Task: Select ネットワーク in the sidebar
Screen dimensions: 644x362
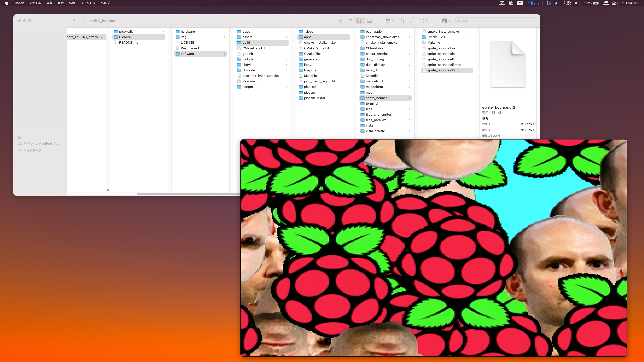Action: click(x=32, y=150)
